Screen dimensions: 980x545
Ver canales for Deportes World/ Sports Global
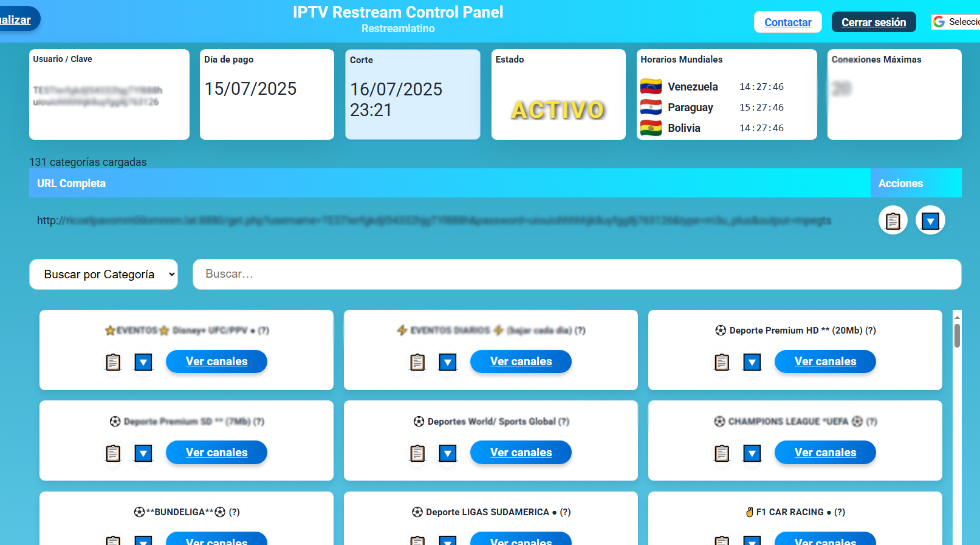pyautogui.click(x=521, y=453)
